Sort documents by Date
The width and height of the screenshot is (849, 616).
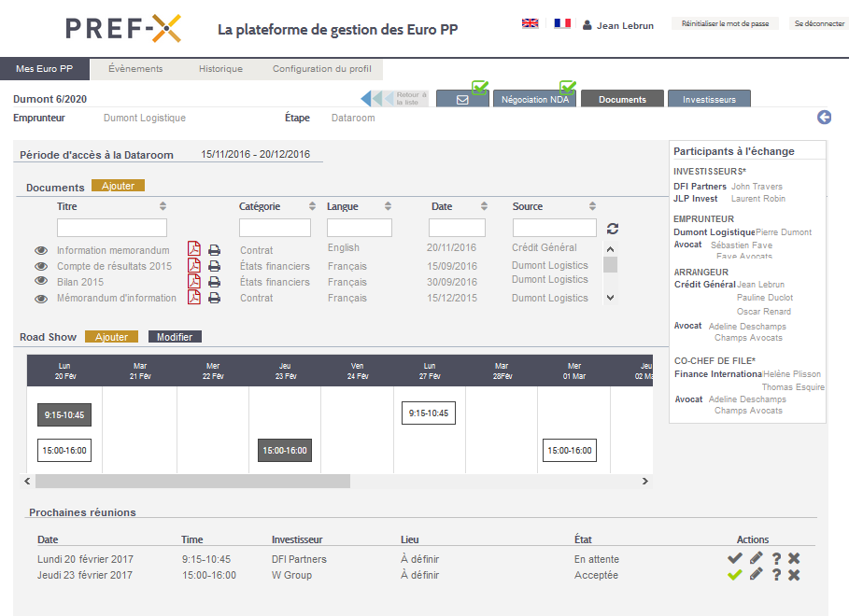click(485, 206)
